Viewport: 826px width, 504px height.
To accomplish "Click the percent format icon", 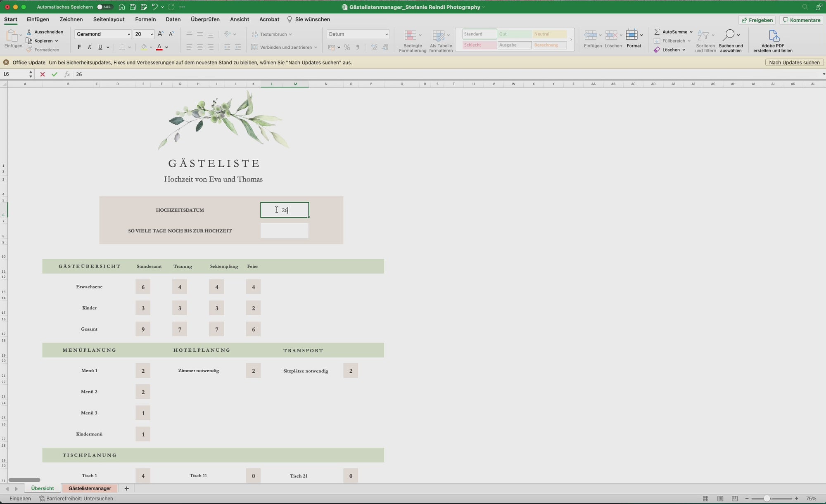I will pos(347,47).
